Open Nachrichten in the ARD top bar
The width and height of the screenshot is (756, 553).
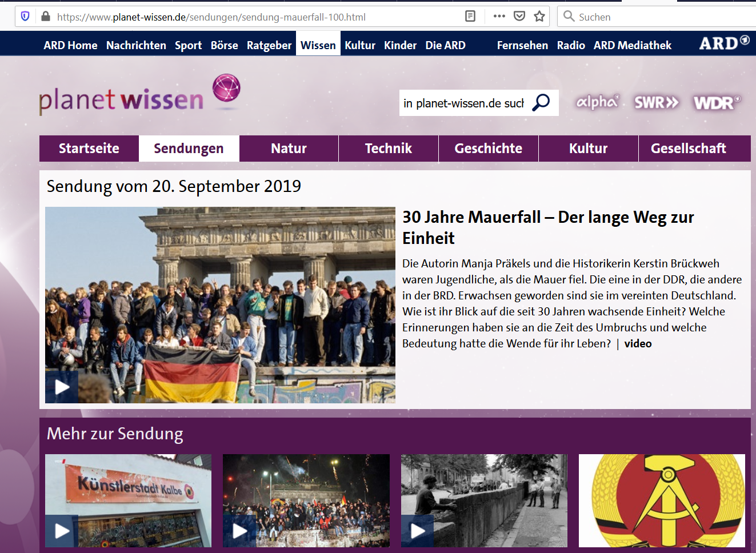136,45
